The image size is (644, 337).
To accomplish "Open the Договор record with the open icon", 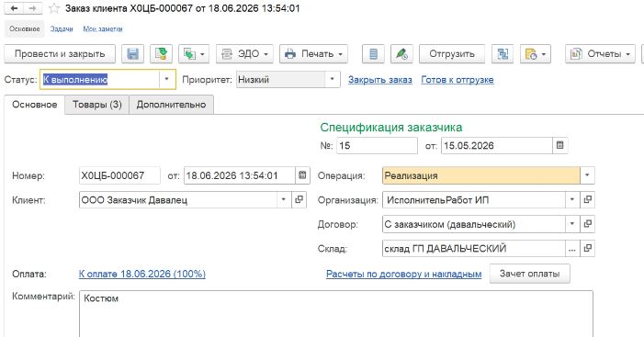I will coord(588,224).
